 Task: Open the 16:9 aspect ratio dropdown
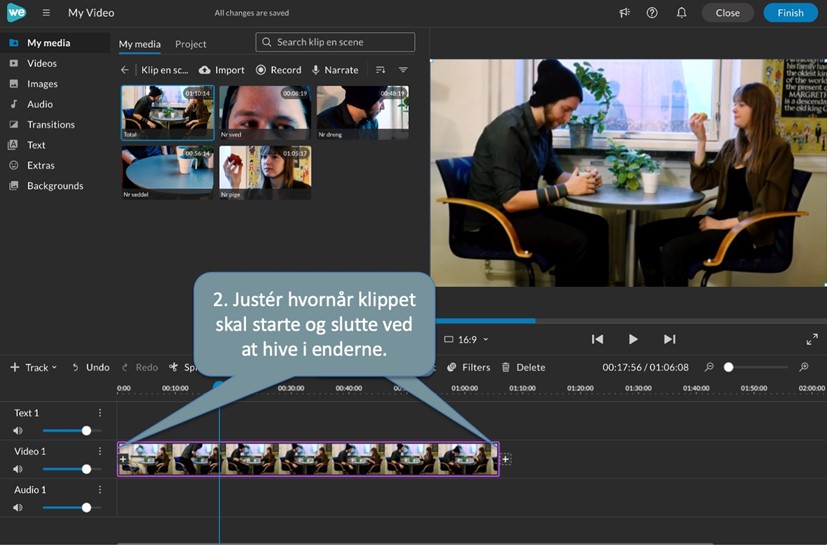coord(466,339)
